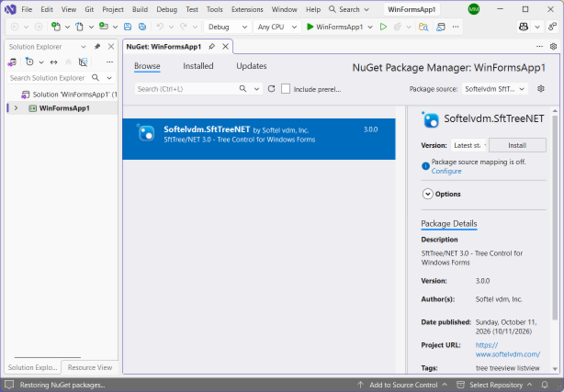564x392 pixels.
Task: Open the Project menu
Action: (113, 9)
